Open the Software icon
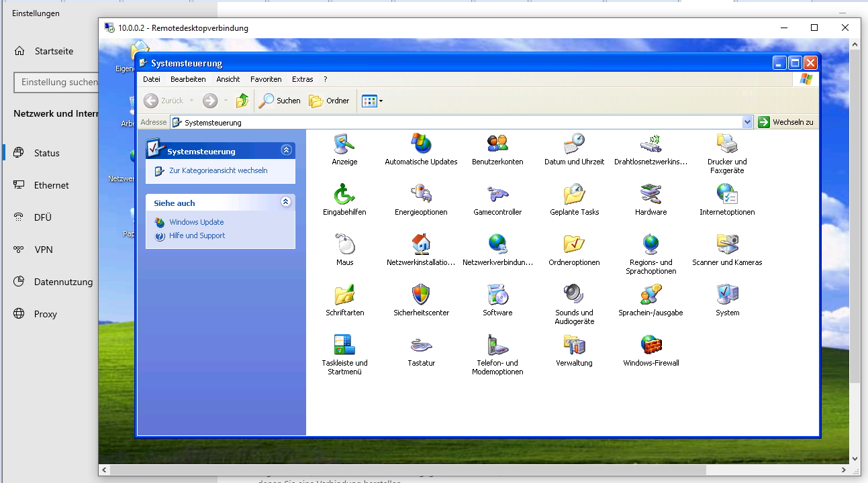Screen dimensions: 868x483 pyautogui.click(x=497, y=294)
